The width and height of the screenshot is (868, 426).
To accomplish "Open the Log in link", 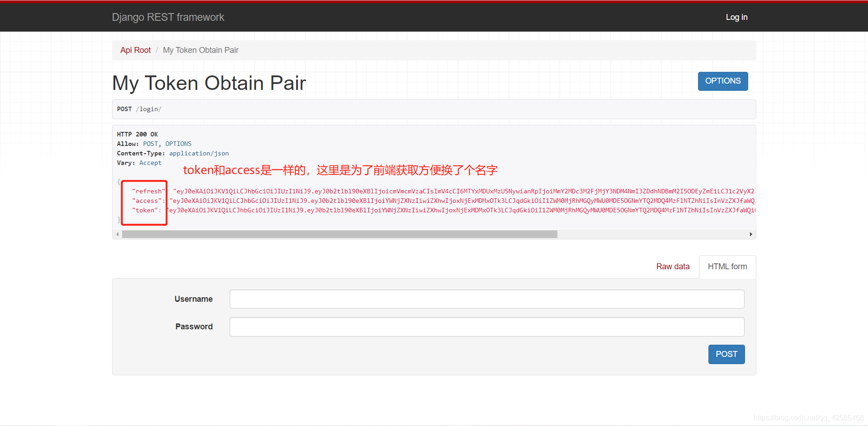I will pyautogui.click(x=736, y=17).
